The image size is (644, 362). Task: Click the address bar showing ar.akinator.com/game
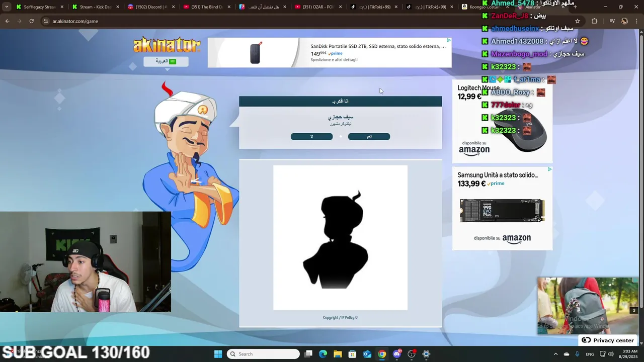302,21
